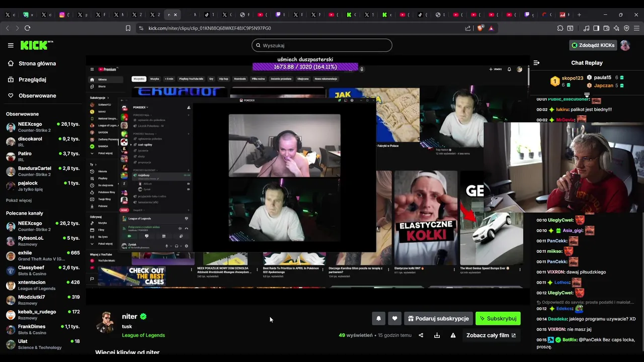Click username lukiru in chat

point(562,109)
